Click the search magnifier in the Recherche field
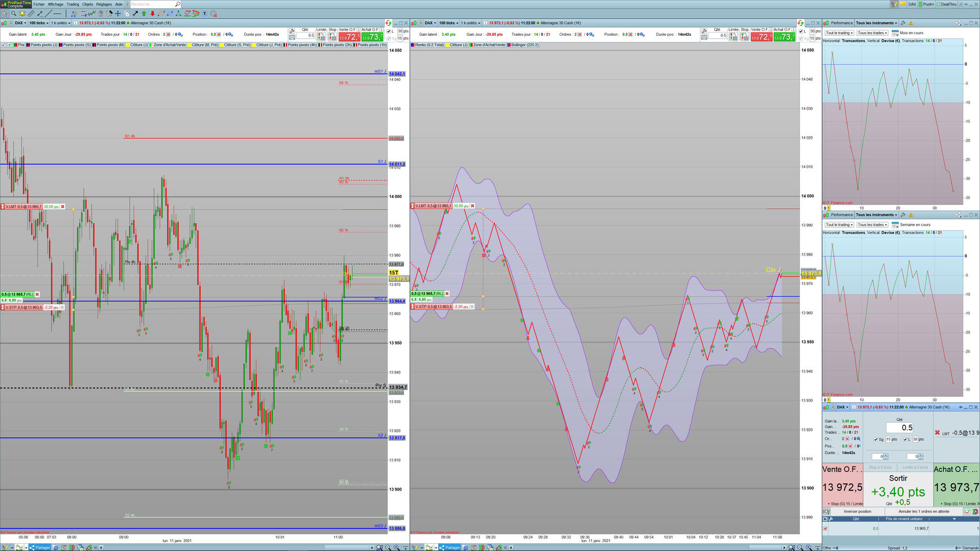 [177, 4]
